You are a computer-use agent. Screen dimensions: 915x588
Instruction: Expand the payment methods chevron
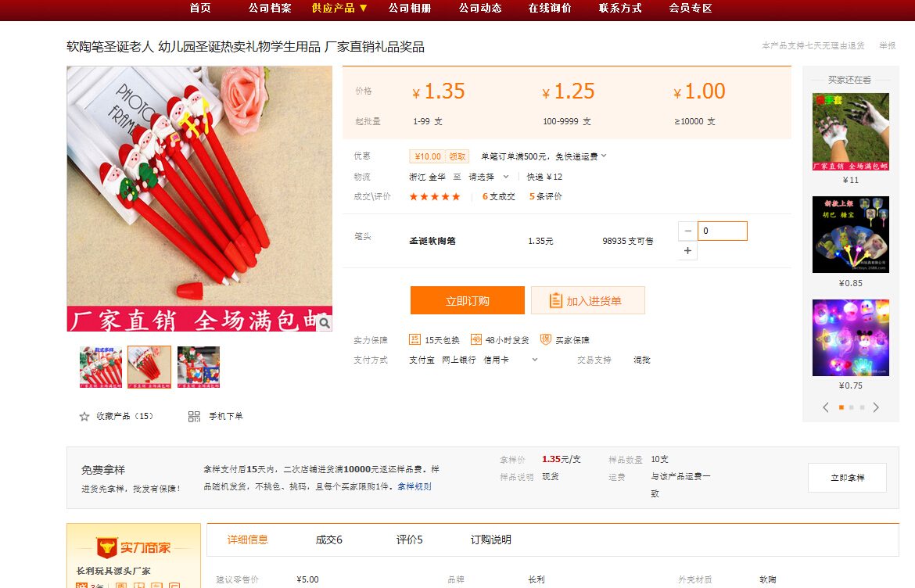pyautogui.click(x=535, y=360)
